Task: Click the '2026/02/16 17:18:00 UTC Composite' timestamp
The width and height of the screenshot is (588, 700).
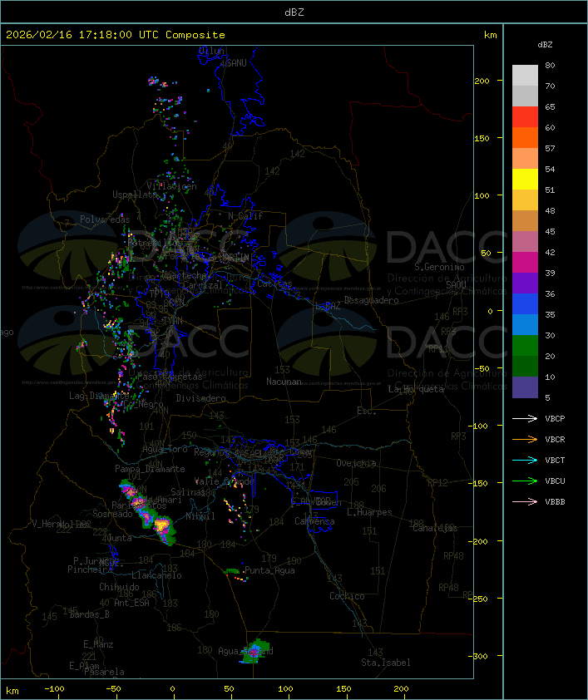Action: tap(116, 35)
